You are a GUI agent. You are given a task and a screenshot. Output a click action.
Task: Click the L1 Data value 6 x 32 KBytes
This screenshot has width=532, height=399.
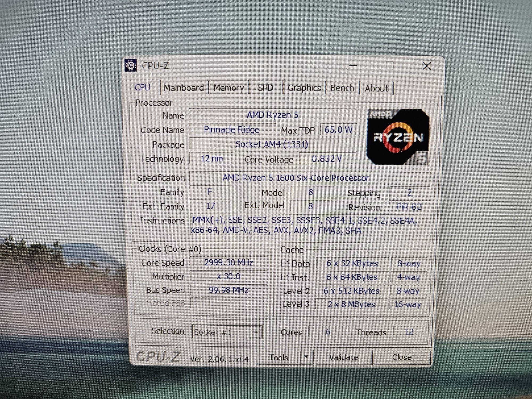coord(352,263)
